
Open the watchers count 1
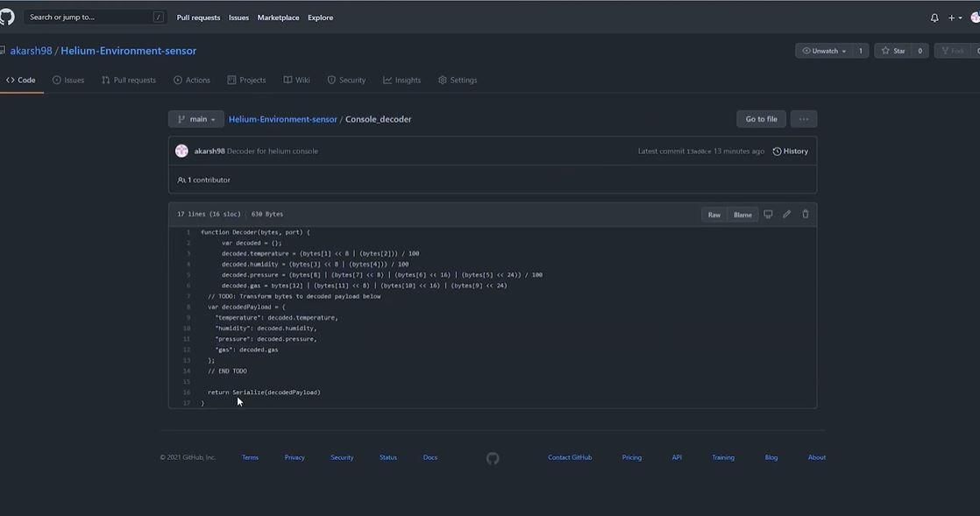click(861, 51)
